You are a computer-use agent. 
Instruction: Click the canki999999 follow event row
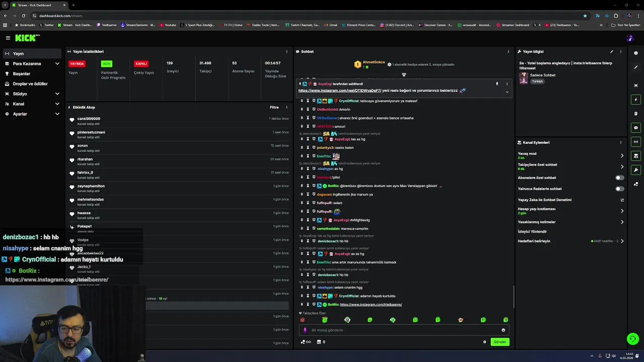tap(180, 121)
